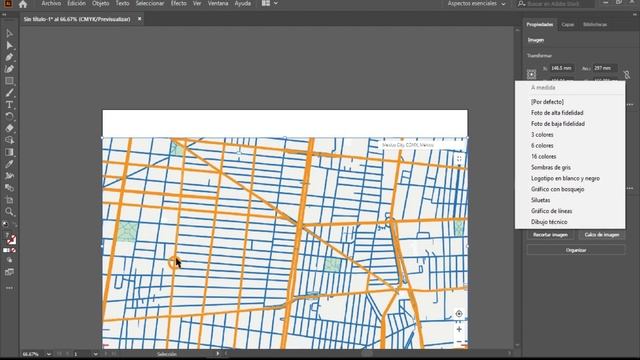Open the lower more options ellipsis
This screenshot has width=640, height=360.
(630, 188)
